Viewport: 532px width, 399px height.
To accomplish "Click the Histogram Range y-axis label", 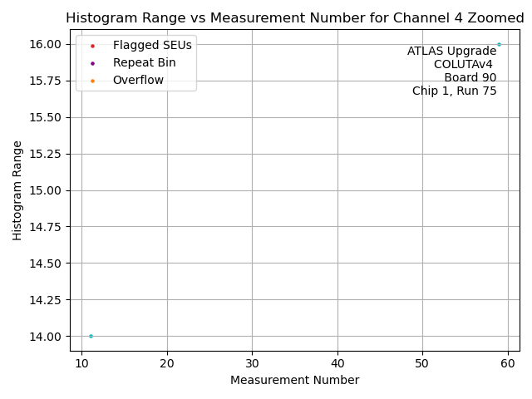I will tap(17, 190).
